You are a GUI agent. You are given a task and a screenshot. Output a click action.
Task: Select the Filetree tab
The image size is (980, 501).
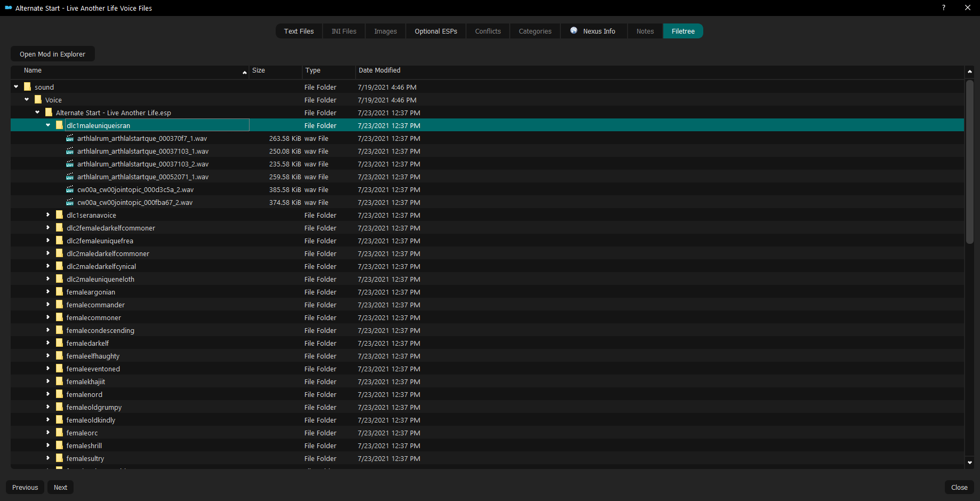pyautogui.click(x=683, y=31)
